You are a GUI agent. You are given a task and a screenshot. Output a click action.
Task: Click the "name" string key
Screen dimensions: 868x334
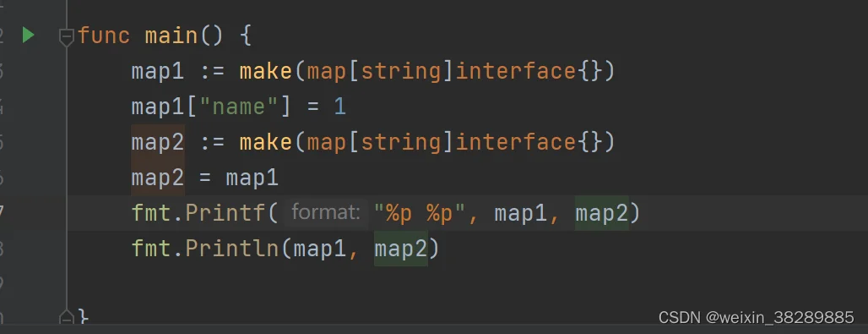click(x=239, y=107)
